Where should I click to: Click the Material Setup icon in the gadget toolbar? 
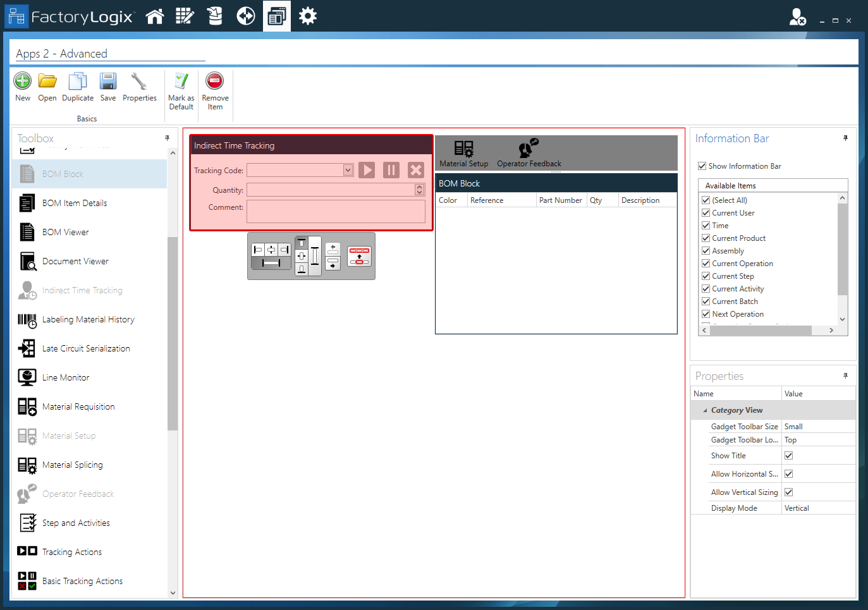coord(463,152)
